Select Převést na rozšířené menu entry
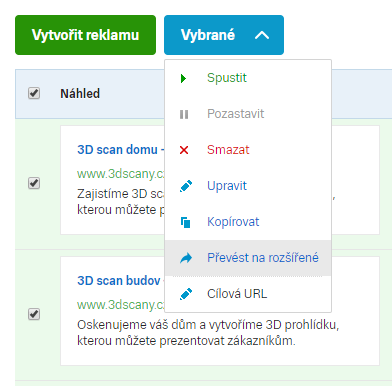The width and height of the screenshot is (392, 386). 248,258
